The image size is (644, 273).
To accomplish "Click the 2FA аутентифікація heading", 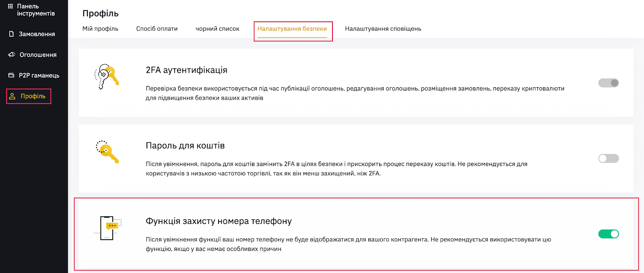I will [x=186, y=70].
